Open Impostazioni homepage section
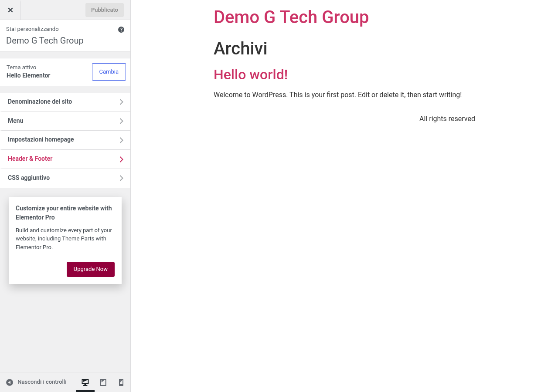Screen dimensions: 558x392 65,140
